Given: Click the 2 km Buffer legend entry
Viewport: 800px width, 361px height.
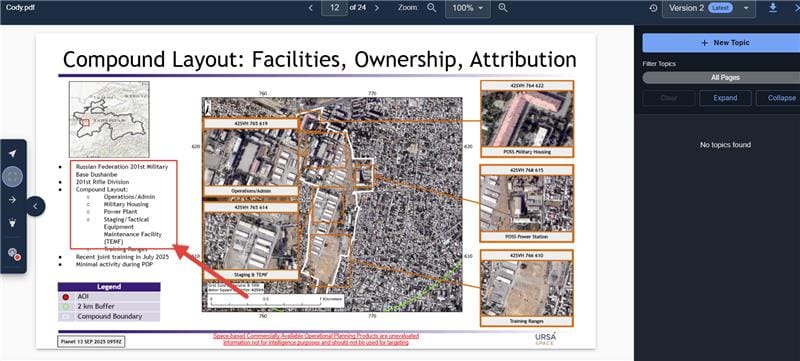Looking at the screenshot, I should coord(109,306).
